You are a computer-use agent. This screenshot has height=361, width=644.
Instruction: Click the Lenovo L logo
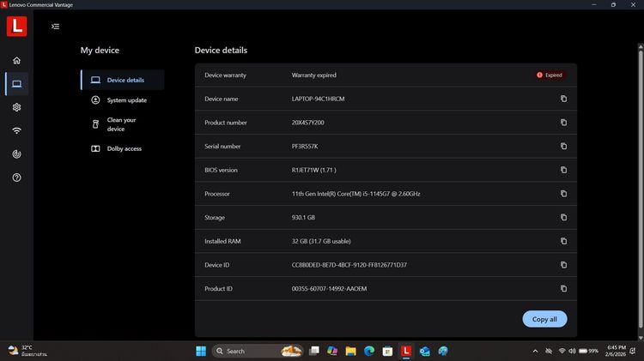tap(17, 27)
